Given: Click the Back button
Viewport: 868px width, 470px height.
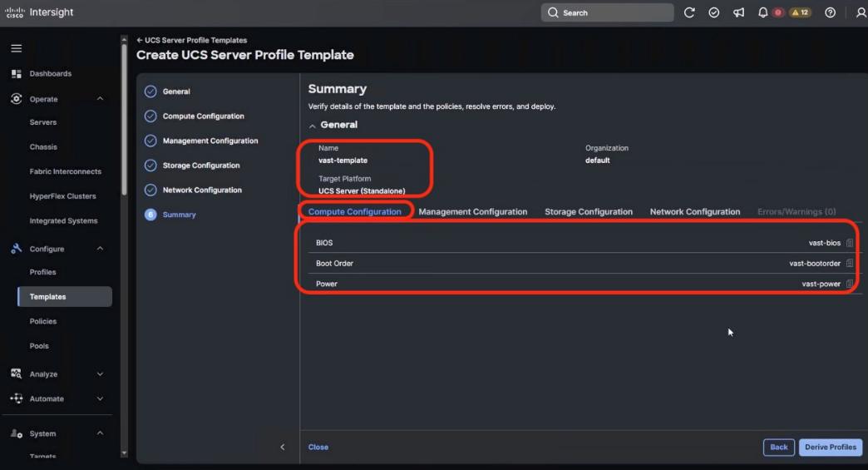Looking at the screenshot, I should coord(779,448).
